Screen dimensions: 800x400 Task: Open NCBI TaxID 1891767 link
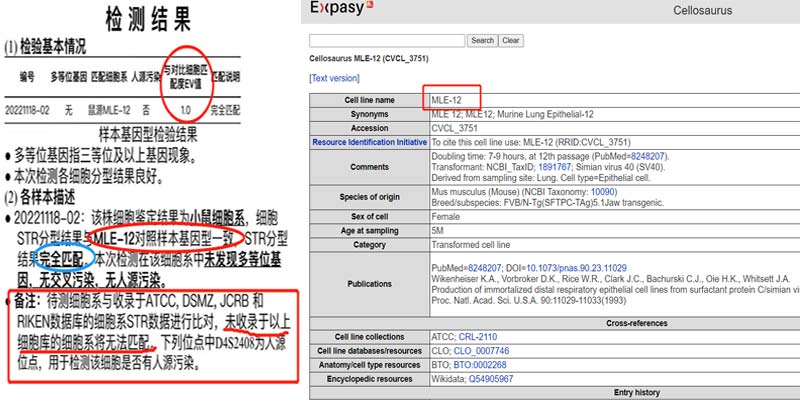pyautogui.click(x=556, y=167)
